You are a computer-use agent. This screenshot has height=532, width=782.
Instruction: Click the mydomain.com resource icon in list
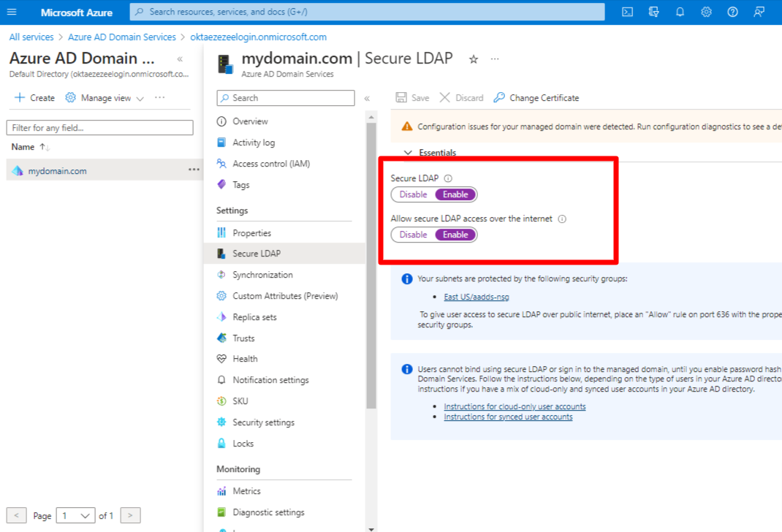18,170
